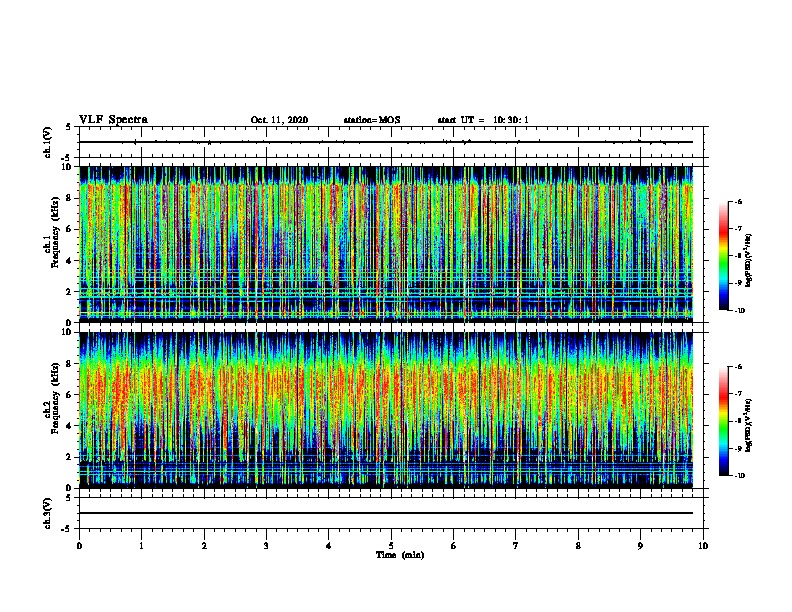Viewport: 792px width, 612px height.
Task: Click the "2" tick on ch.1 frequency axis
Action: point(70,292)
